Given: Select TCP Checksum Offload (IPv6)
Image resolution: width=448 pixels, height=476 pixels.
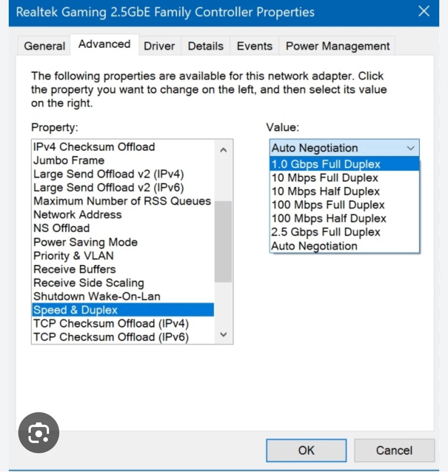Looking at the screenshot, I should 123,337.
